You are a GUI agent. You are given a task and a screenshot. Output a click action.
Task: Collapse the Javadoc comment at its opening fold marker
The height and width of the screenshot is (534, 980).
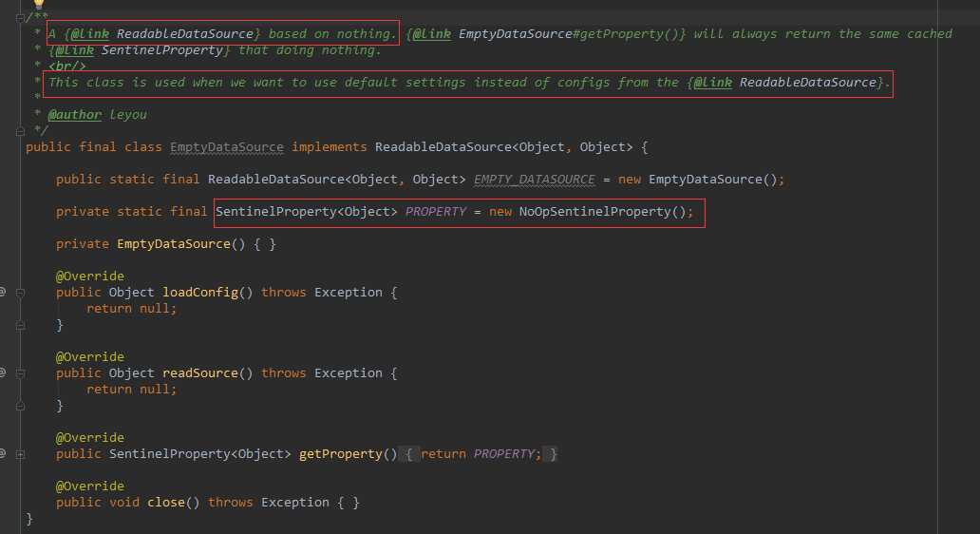pos(20,17)
